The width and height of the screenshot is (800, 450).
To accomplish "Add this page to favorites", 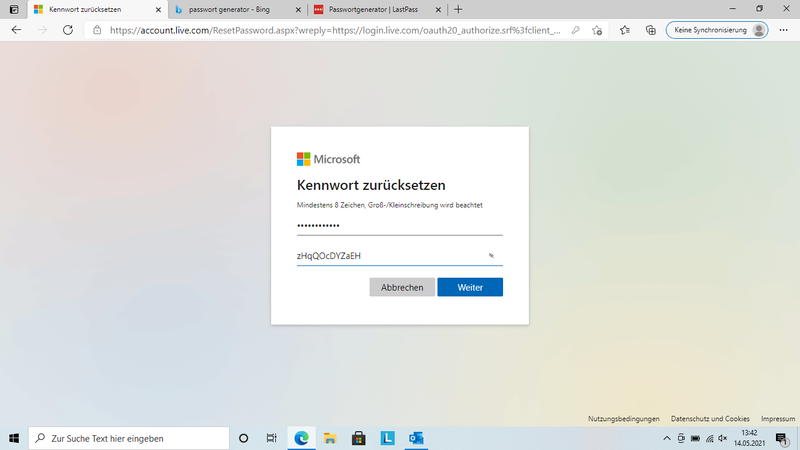I will point(597,30).
